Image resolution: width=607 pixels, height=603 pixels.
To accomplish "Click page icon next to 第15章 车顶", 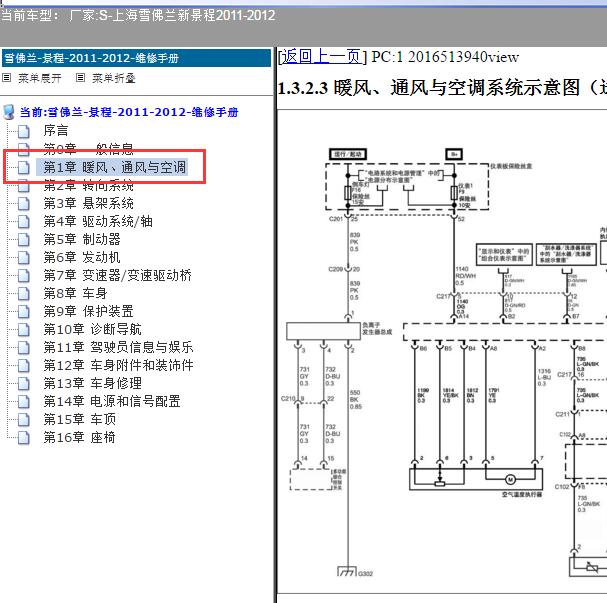I will (x=24, y=420).
